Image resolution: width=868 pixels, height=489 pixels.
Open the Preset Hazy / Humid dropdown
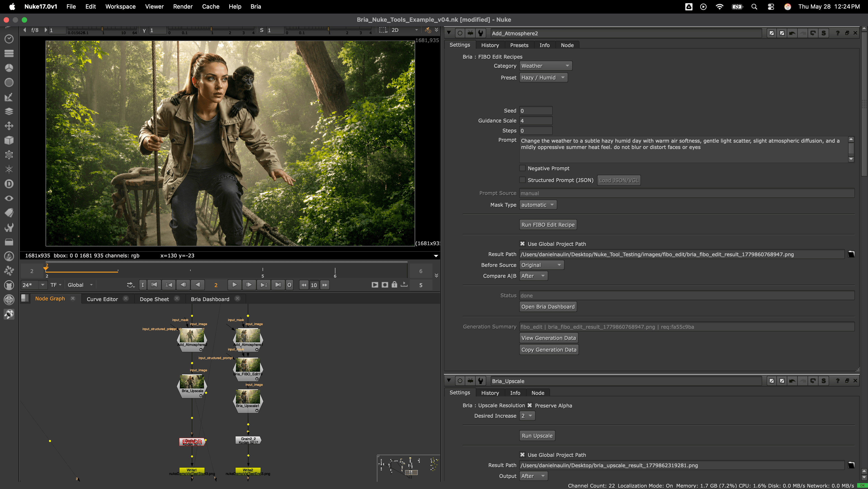tap(543, 78)
